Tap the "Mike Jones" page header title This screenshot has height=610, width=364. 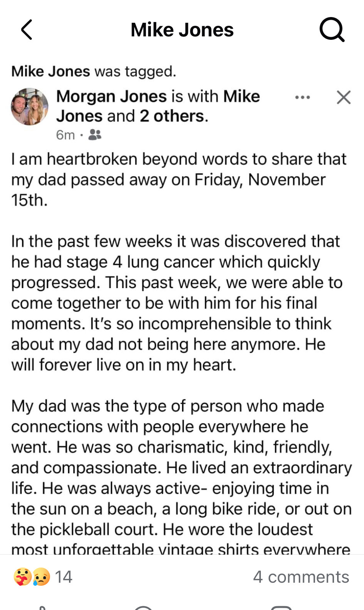(x=182, y=30)
